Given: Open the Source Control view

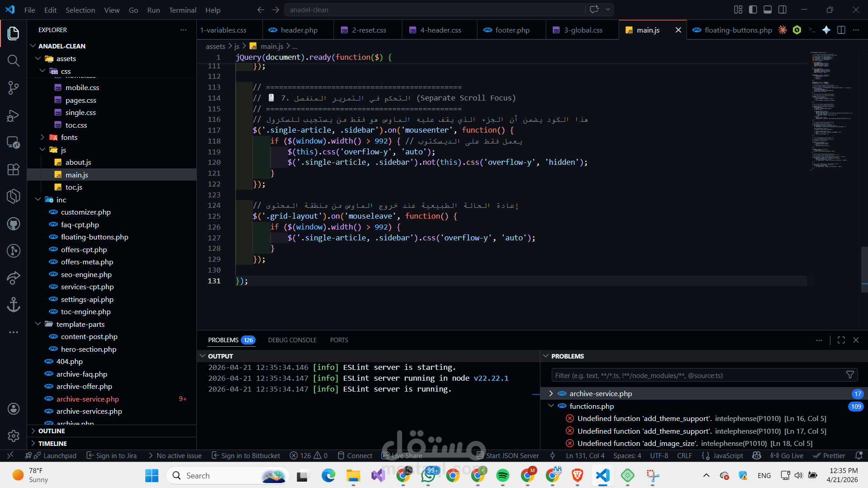Looking at the screenshot, I should point(14,87).
